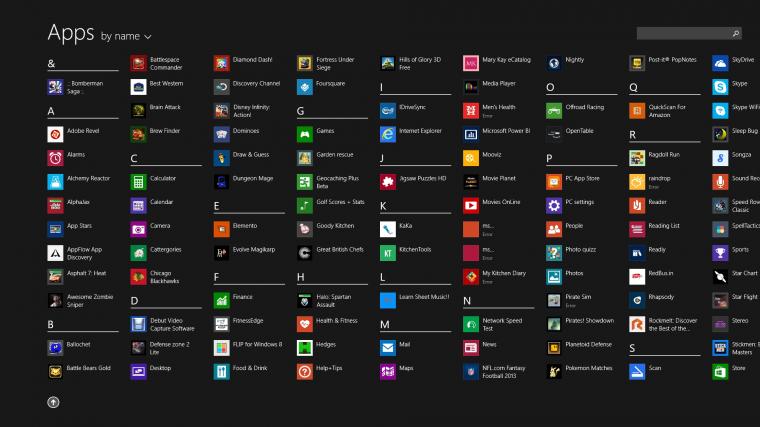
Task: Open the Elemento app icon
Action: [x=222, y=229]
